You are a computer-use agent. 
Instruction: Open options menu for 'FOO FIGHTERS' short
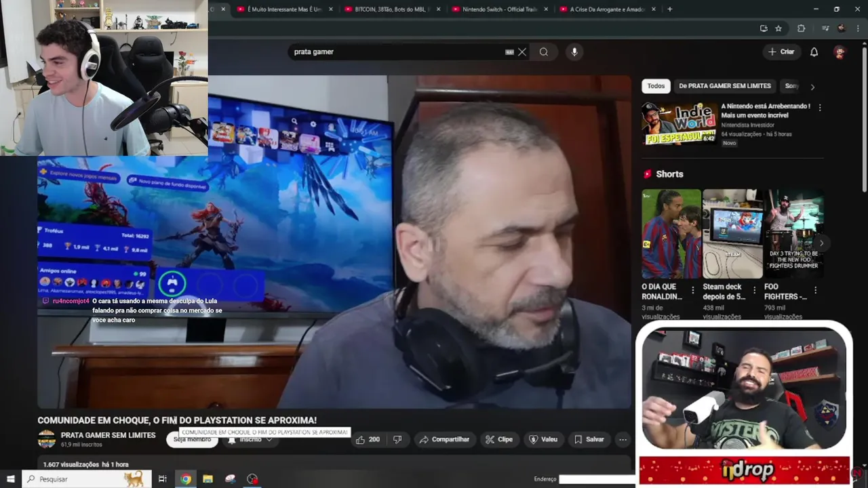[815, 290]
